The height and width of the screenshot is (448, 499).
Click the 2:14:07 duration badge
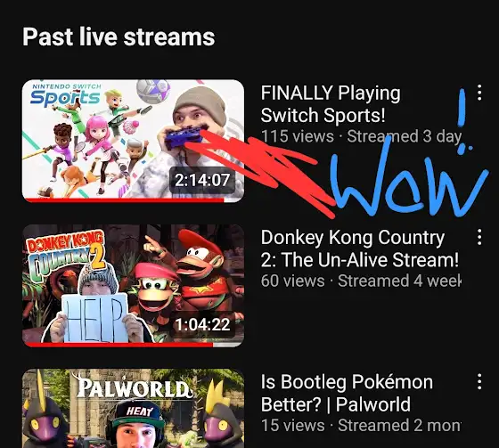pyautogui.click(x=202, y=180)
